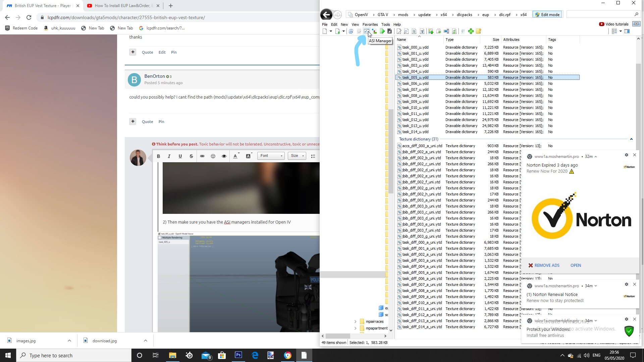Click the green plus add icon

[x=471, y=31]
